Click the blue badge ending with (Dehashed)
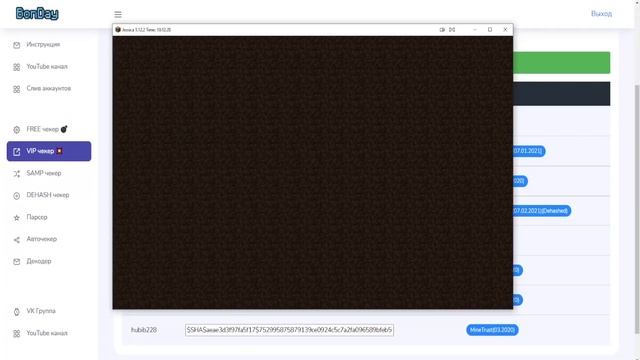 point(542,211)
